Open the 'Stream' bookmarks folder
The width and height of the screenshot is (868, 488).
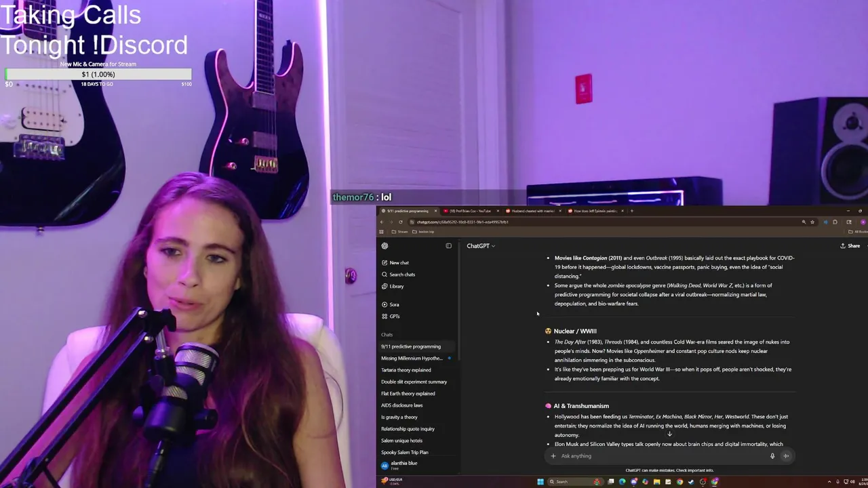coord(399,232)
